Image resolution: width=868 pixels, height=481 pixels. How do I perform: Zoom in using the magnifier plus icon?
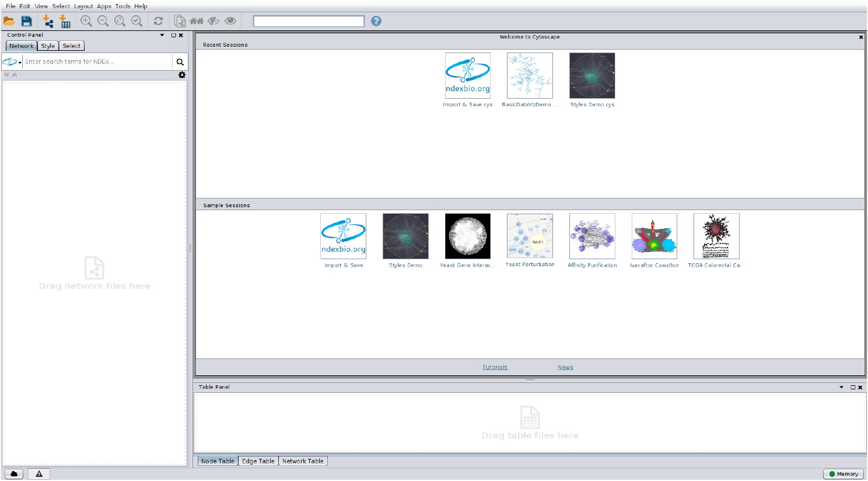[86, 21]
